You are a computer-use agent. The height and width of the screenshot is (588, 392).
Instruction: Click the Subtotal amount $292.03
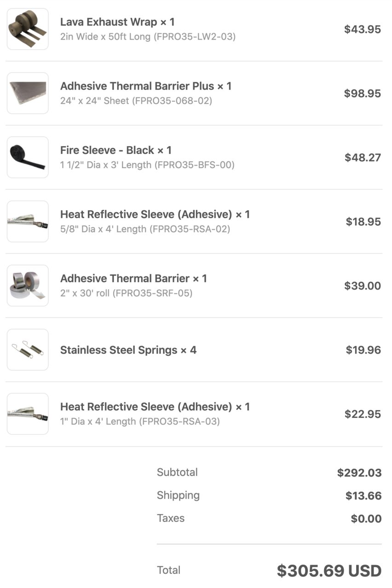click(359, 473)
